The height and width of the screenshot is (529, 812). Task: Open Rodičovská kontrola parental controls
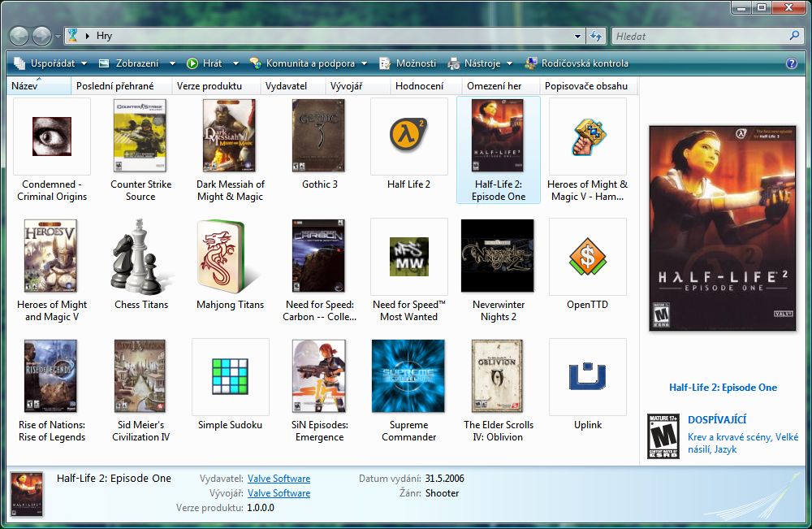pyautogui.click(x=577, y=63)
